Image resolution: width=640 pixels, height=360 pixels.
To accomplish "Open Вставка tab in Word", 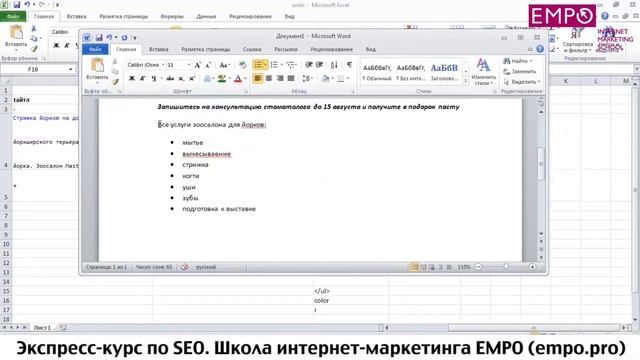I will coord(158,49).
